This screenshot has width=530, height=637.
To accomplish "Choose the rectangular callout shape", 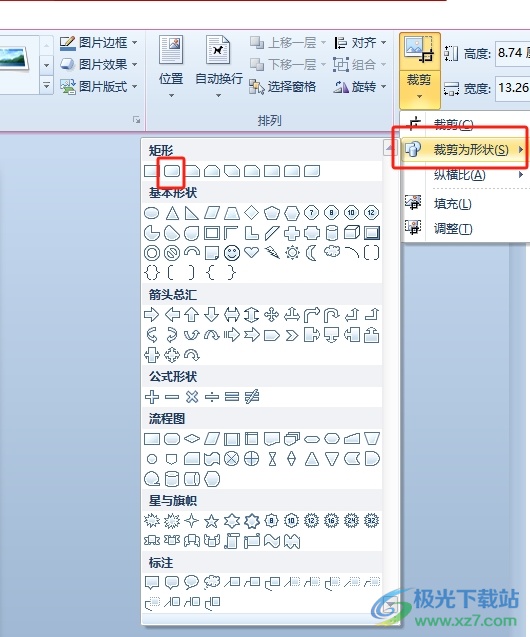I will (x=151, y=583).
